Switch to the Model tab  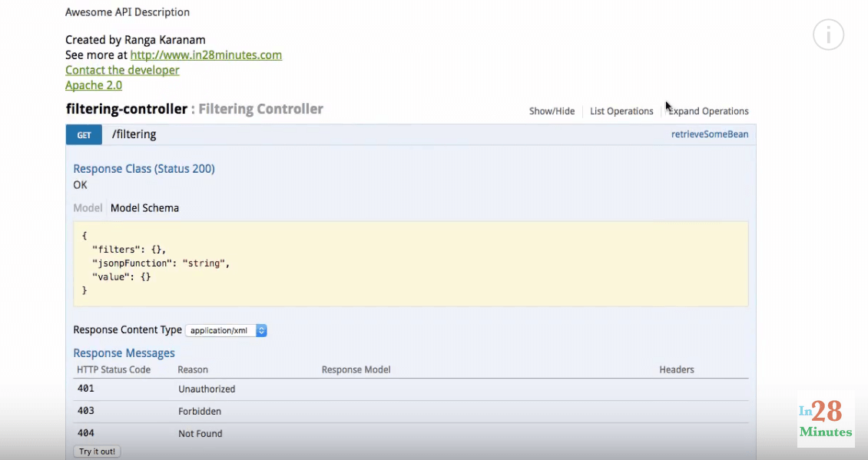click(88, 208)
